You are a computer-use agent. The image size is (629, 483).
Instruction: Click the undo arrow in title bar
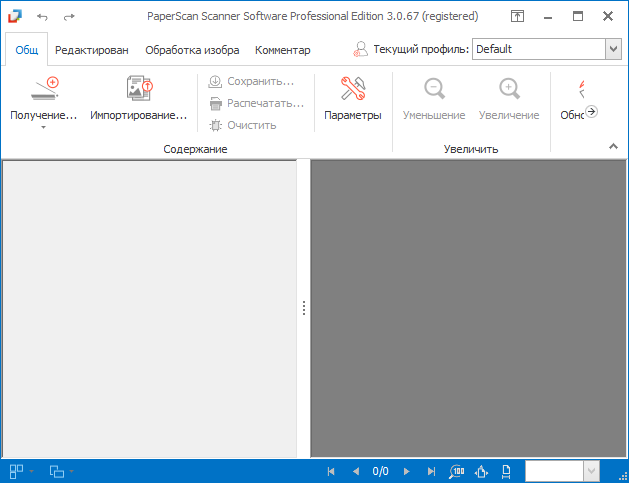click(x=43, y=17)
